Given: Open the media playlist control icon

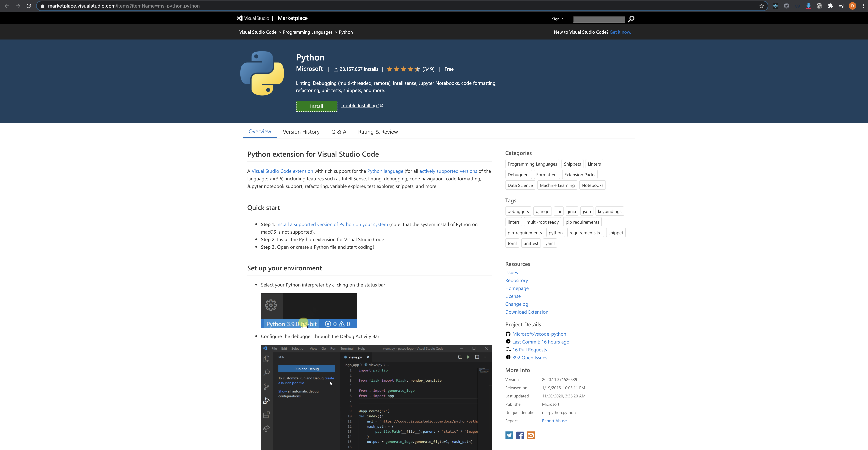Looking at the screenshot, I should pos(841,6).
